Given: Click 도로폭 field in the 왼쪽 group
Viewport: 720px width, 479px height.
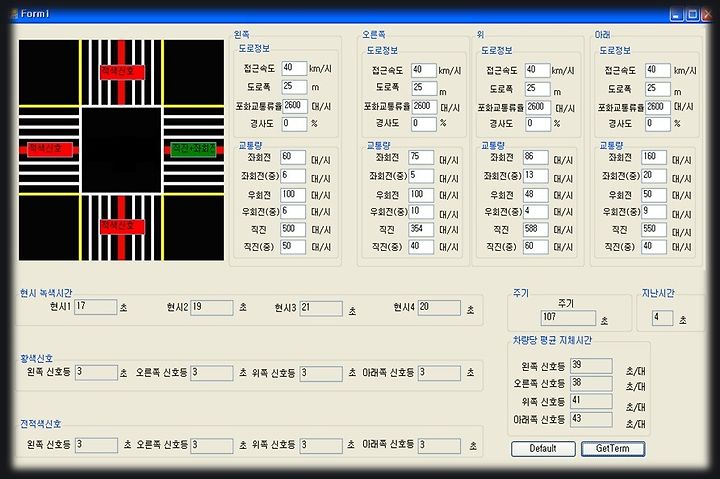Looking at the screenshot, I should tap(294, 86).
